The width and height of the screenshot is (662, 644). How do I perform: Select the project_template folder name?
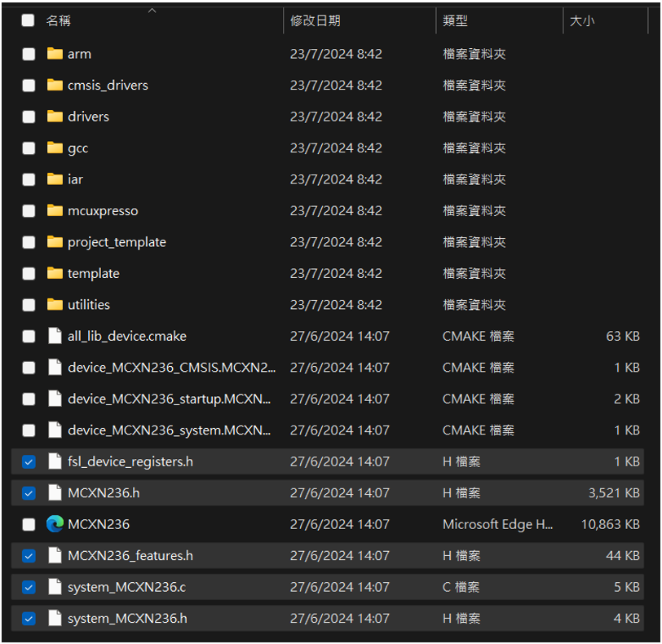coord(117,242)
